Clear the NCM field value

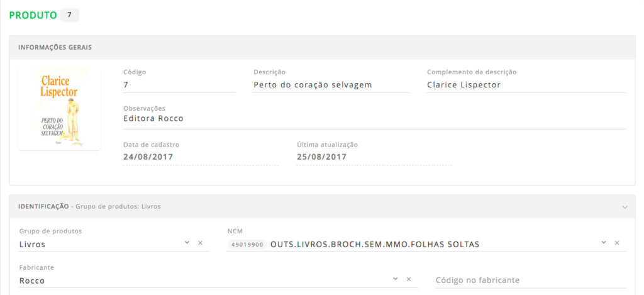coord(617,243)
